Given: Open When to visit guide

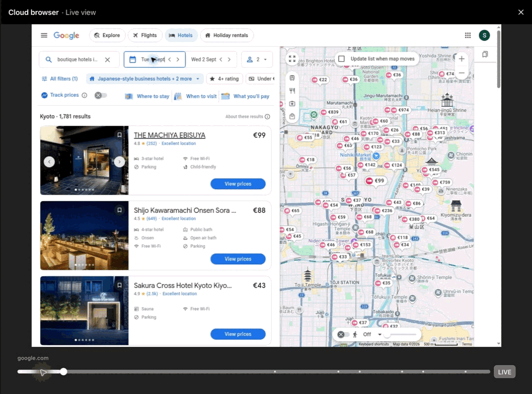Looking at the screenshot, I should coord(196,96).
